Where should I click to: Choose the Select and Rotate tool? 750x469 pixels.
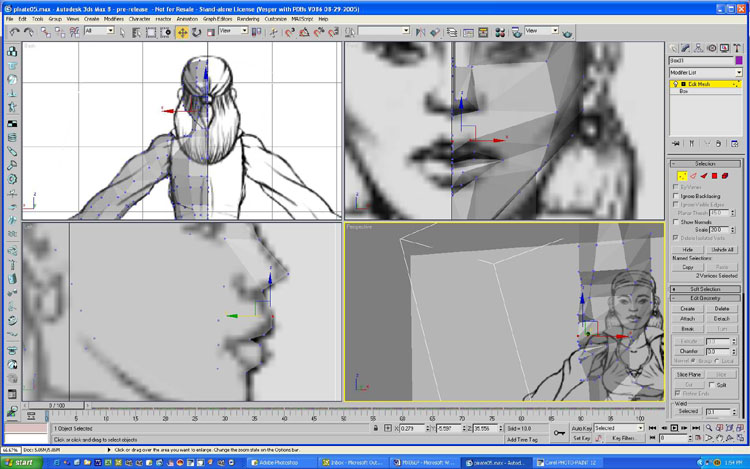197,32
